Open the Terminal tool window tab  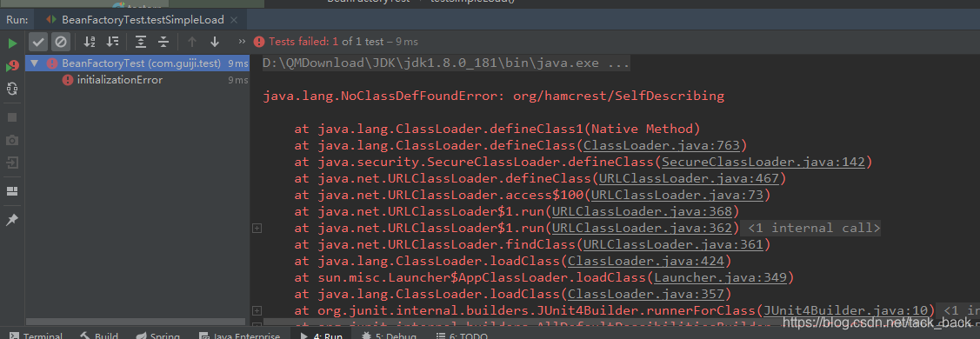coord(36,336)
